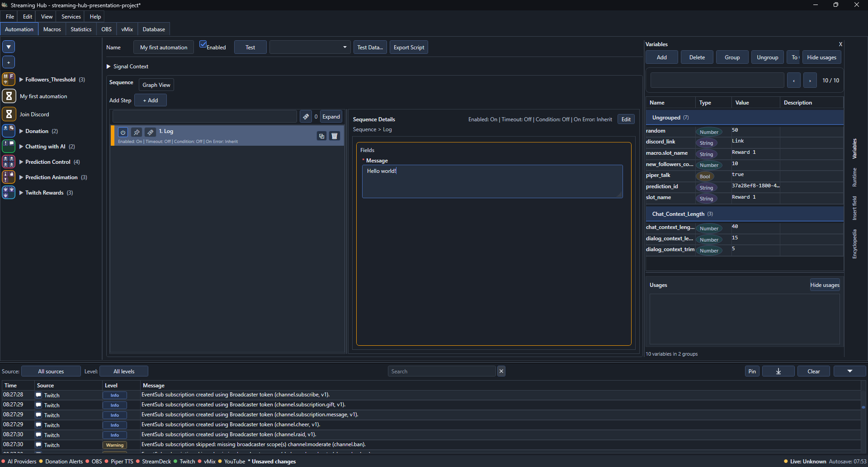Click the Export Script button

point(409,47)
